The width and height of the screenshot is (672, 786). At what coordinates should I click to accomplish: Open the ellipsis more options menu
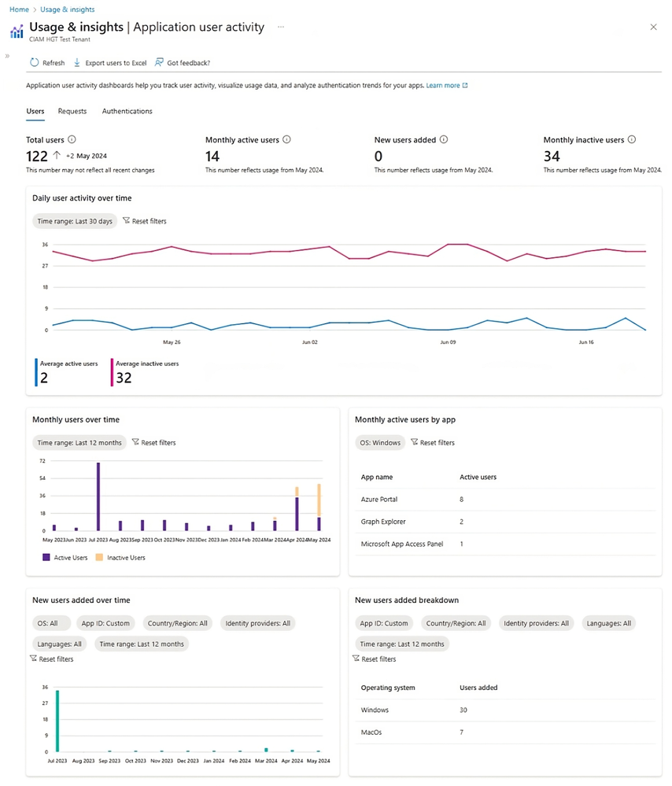click(281, 27)
